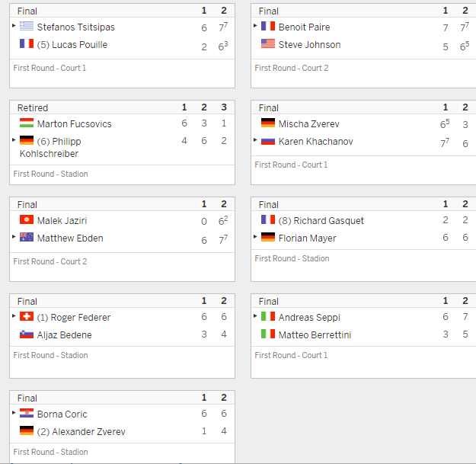476x464 pixels.
Task: Open Philipp Kohlschreiber's player link
Action: click(x=50, y=148)
